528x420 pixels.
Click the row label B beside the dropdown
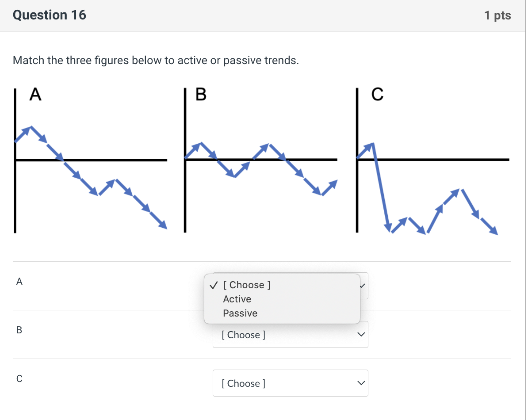pyautogui.click(x=19, y=330)
